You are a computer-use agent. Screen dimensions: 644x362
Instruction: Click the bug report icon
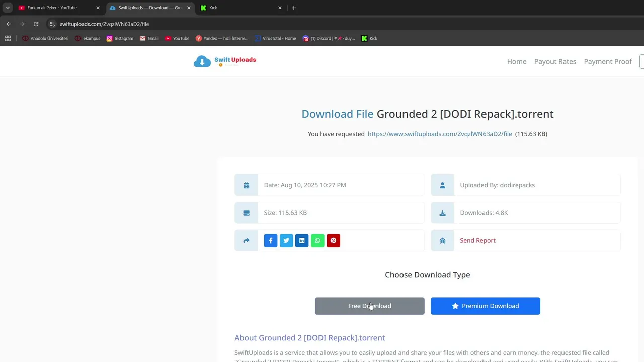(442, 241)
